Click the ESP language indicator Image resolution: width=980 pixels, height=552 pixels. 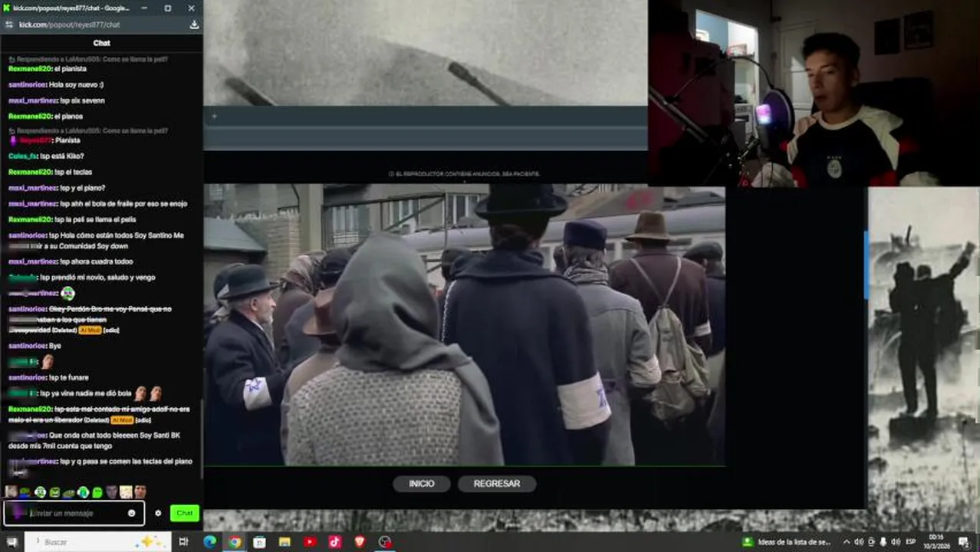coord(911,542)
